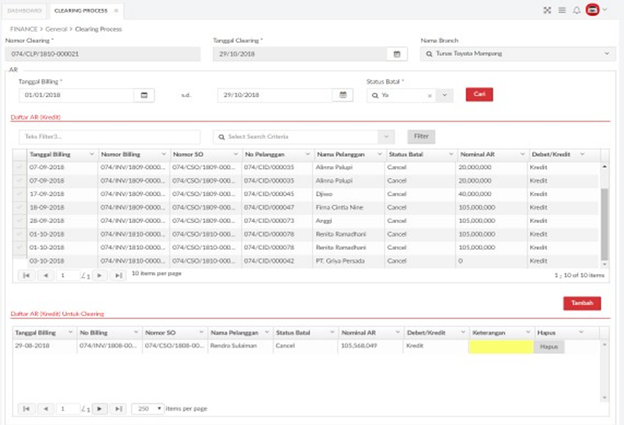
Task: Expand the user profile dropdown arrow
Action: pos(604,10)
